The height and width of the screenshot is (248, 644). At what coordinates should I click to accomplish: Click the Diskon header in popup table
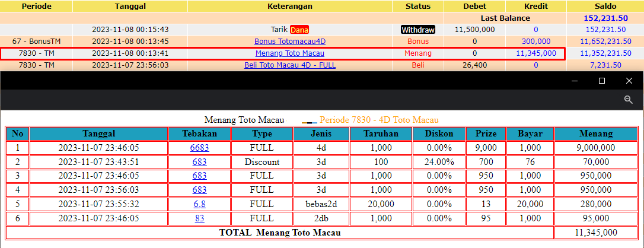(439, 133)
